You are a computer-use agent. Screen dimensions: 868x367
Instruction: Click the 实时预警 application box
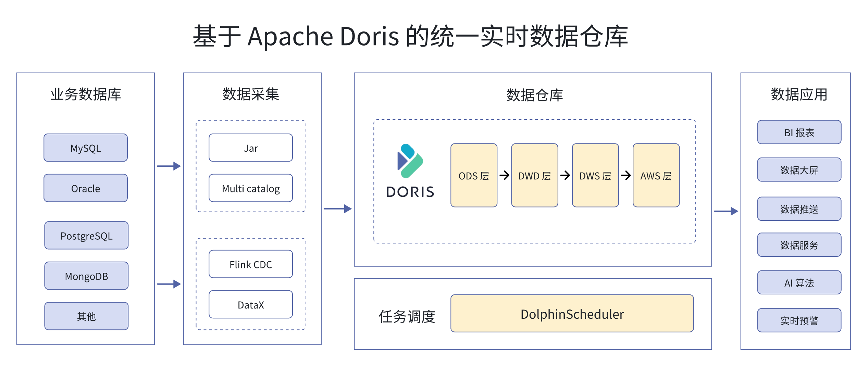(x=799, y=320)
